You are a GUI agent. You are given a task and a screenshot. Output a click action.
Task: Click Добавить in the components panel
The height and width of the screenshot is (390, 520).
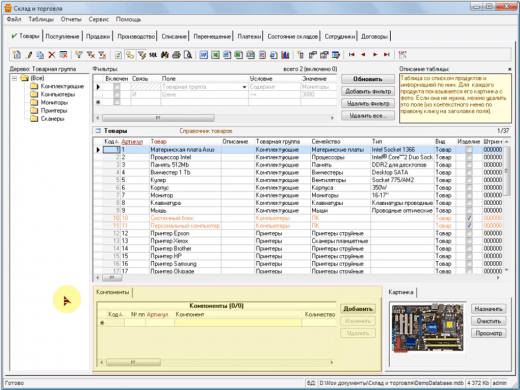(x=358, y=309)
